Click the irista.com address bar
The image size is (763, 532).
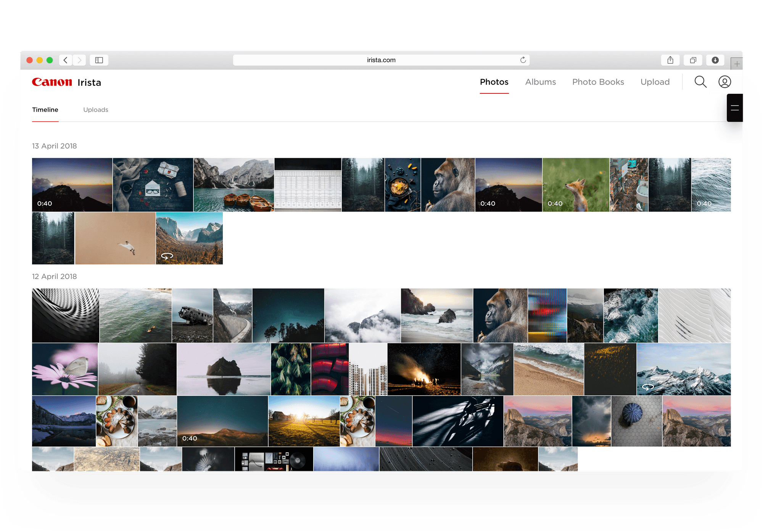pyautogui.click(x=381, y=60)
